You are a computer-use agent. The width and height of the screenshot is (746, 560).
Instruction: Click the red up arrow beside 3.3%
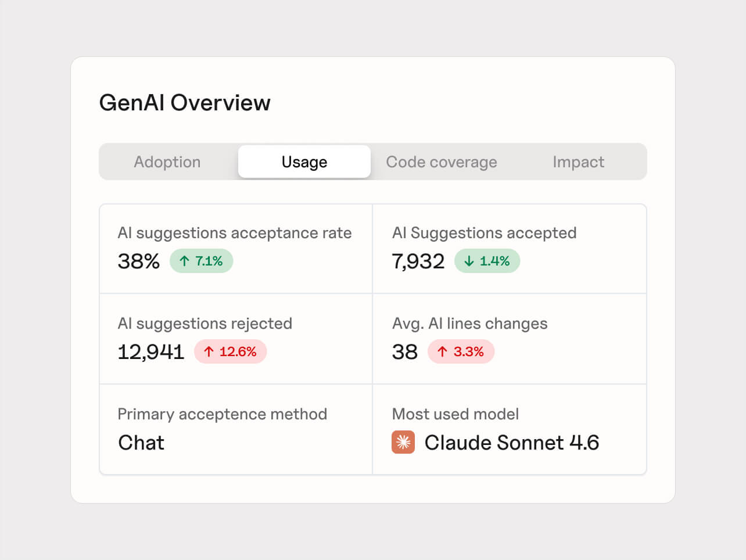click(442, 352)
